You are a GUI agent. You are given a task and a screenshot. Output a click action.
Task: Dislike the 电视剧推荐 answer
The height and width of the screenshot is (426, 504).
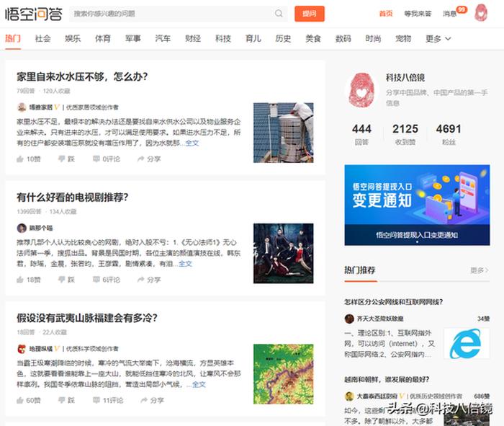[66, 280]
